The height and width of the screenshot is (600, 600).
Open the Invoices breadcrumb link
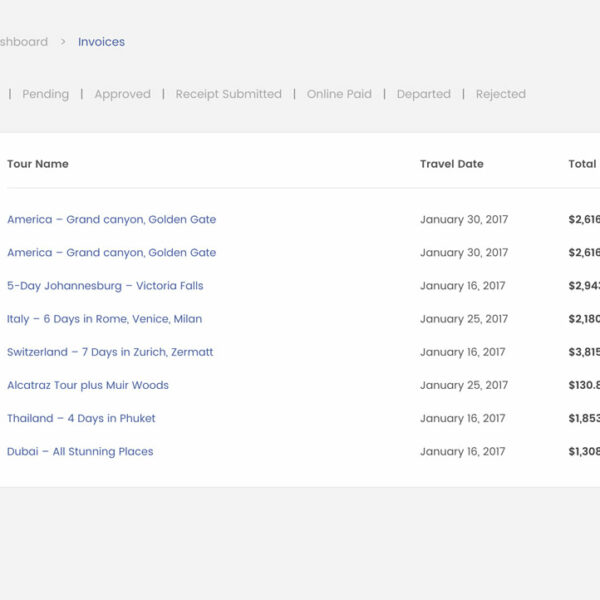(x=101, y=42)
